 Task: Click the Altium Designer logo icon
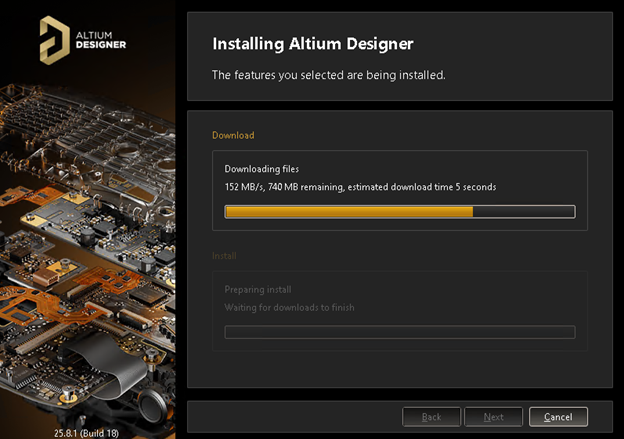point(51,39)
